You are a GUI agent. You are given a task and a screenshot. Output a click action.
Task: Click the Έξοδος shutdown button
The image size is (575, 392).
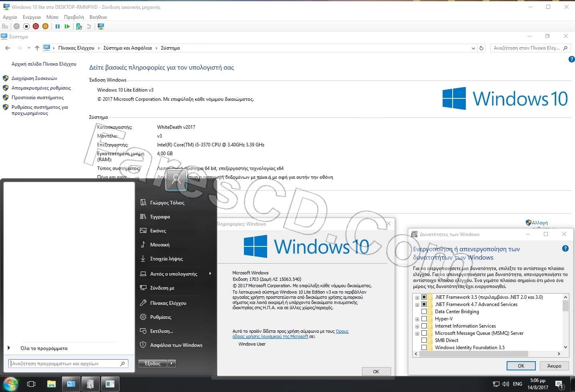153,364
